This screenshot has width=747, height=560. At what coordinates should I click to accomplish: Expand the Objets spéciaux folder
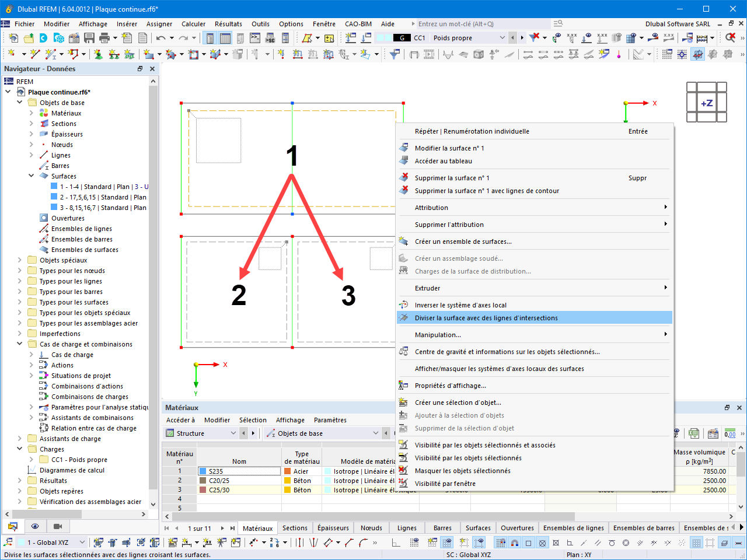coord(20,260)
